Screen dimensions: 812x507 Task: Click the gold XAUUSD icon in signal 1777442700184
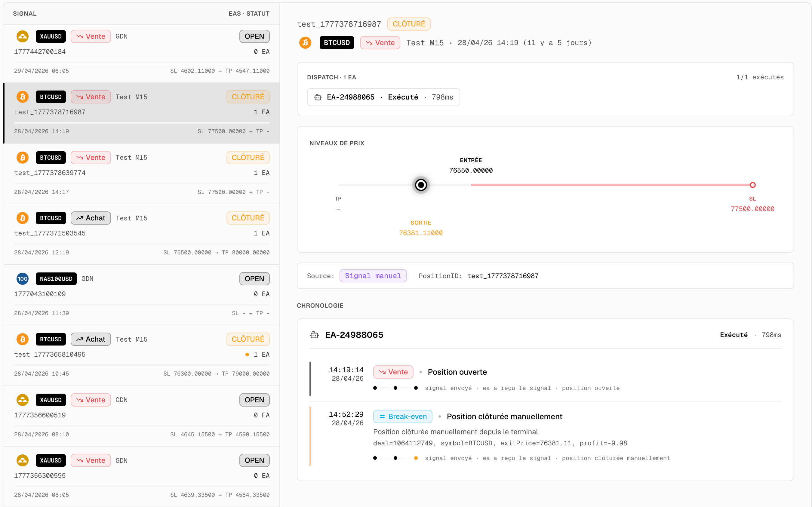[23, 36]
